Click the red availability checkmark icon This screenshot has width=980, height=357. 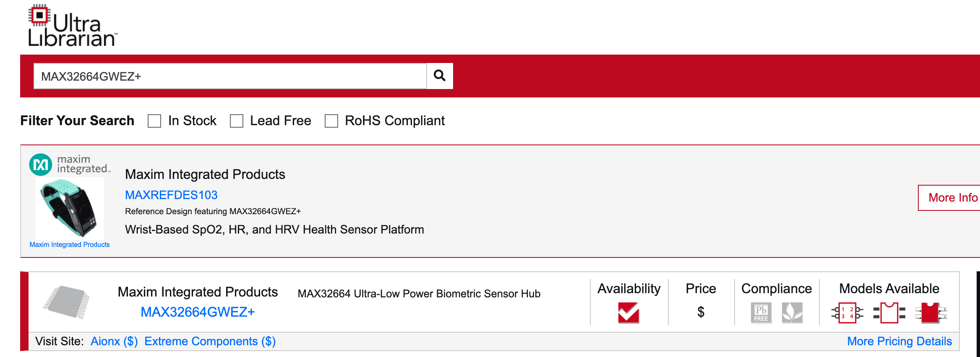[628, 312]
